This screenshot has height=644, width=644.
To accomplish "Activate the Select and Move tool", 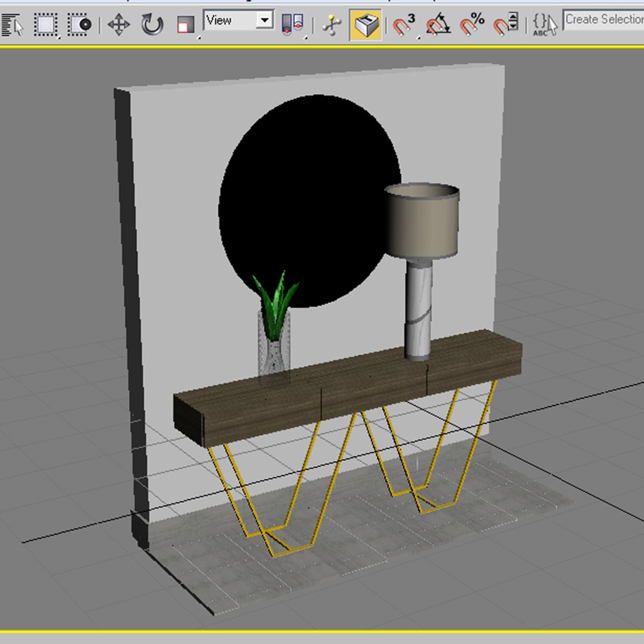I will pyautogui.click(x=119, y=24).
